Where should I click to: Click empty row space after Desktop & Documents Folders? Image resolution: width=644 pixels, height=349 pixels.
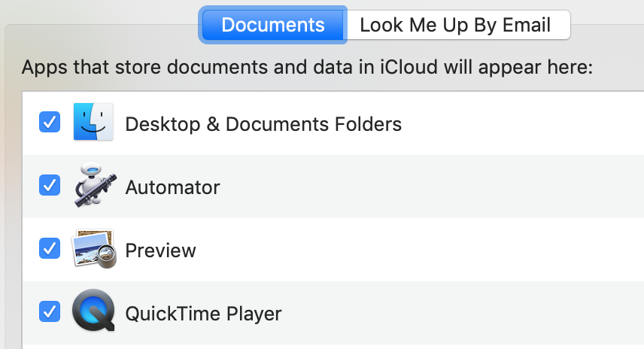pos(519,124)
